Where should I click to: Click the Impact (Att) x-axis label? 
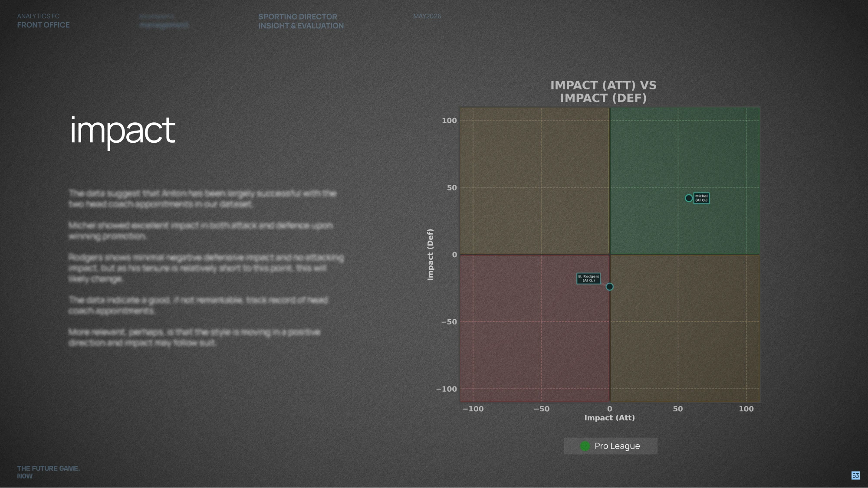609,418
